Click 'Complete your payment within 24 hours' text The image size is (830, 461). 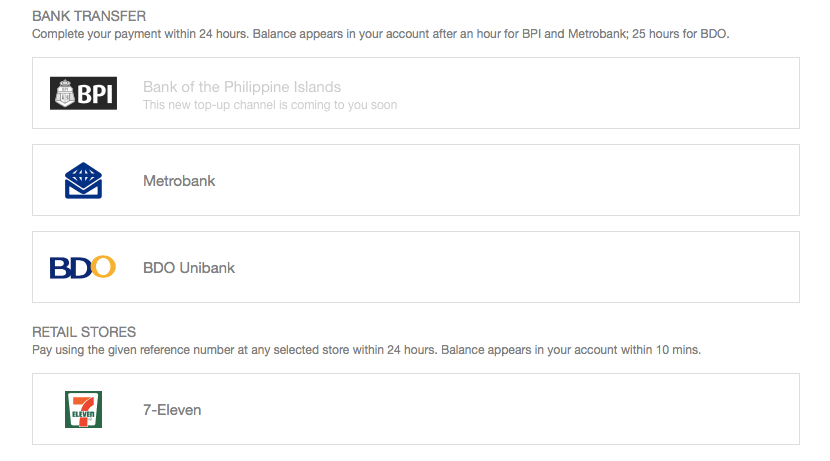381,34
